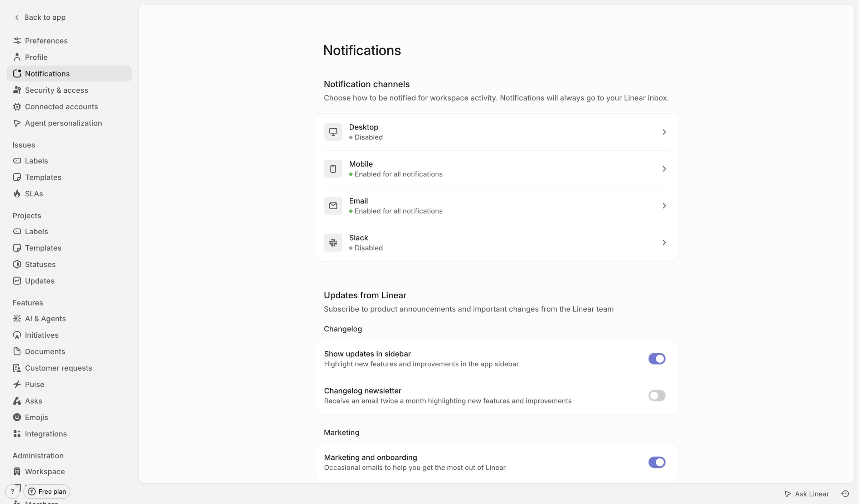Open Projects Templates settings

[x=69, y=248]
